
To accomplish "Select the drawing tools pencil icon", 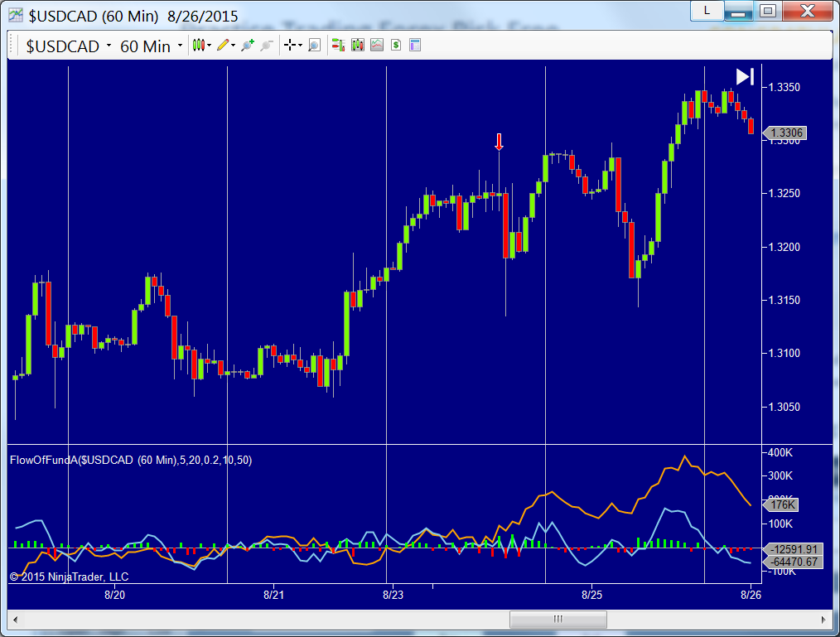I will pyautogui.click(x=221, y=45).
